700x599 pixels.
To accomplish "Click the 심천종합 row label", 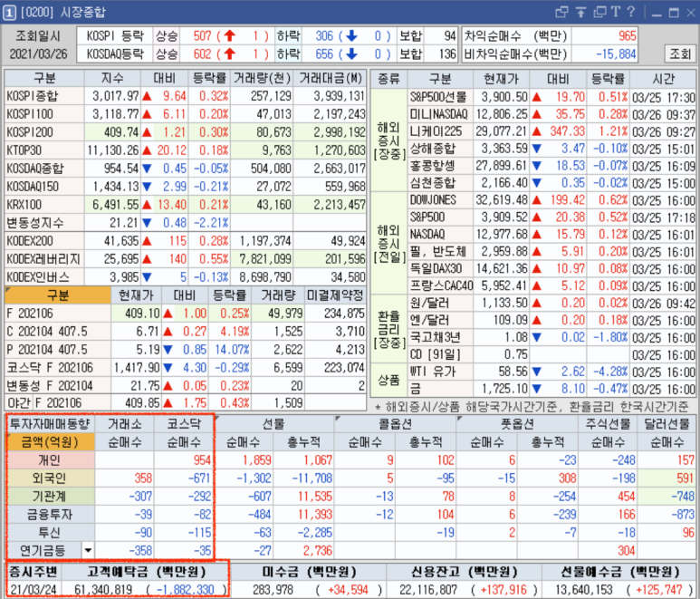I will click(440, 183).
